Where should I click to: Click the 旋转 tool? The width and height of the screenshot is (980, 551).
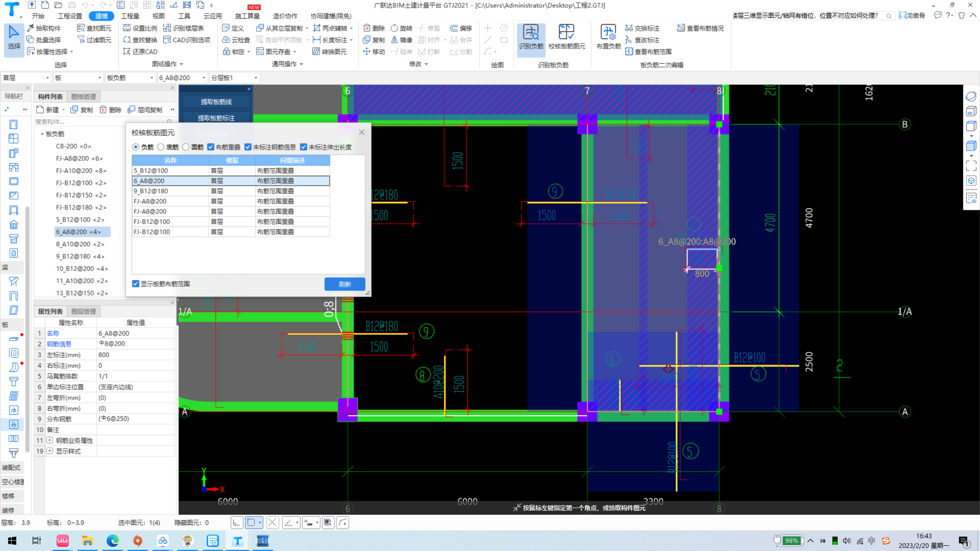pos(402,28)
